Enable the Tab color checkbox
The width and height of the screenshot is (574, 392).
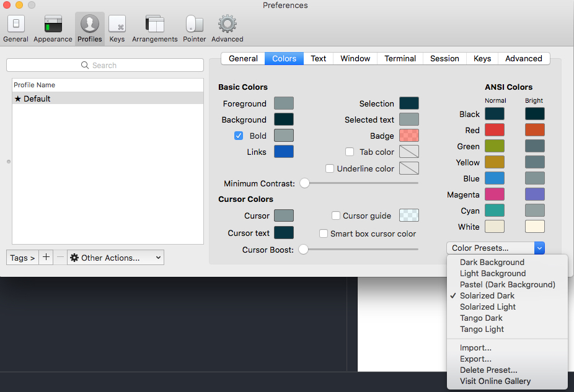pyautogui.click(x=350, y=152)
